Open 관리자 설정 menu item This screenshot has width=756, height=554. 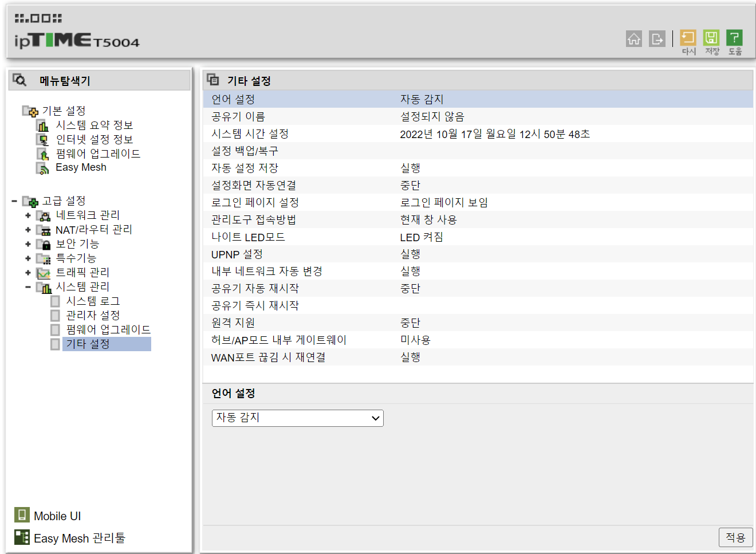pyautogui.click(x=93, y=315)
